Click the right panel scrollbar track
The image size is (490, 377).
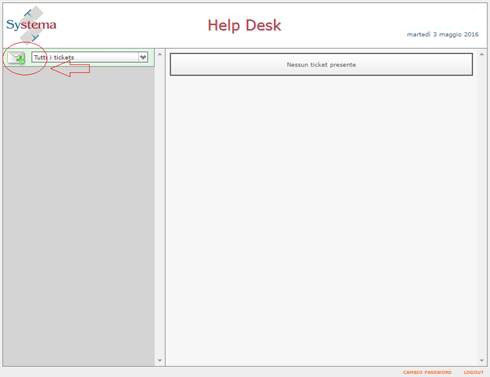point(482,207)
